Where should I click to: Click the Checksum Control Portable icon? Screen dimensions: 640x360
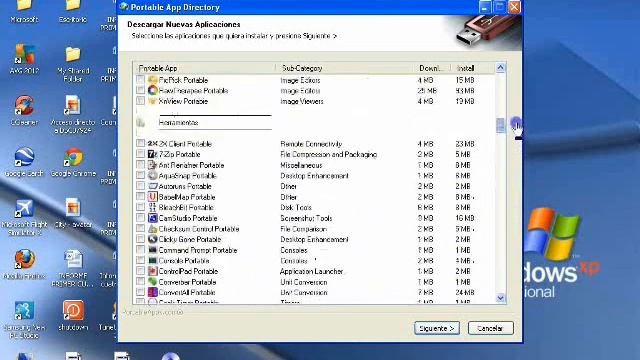tap(153, 229)
